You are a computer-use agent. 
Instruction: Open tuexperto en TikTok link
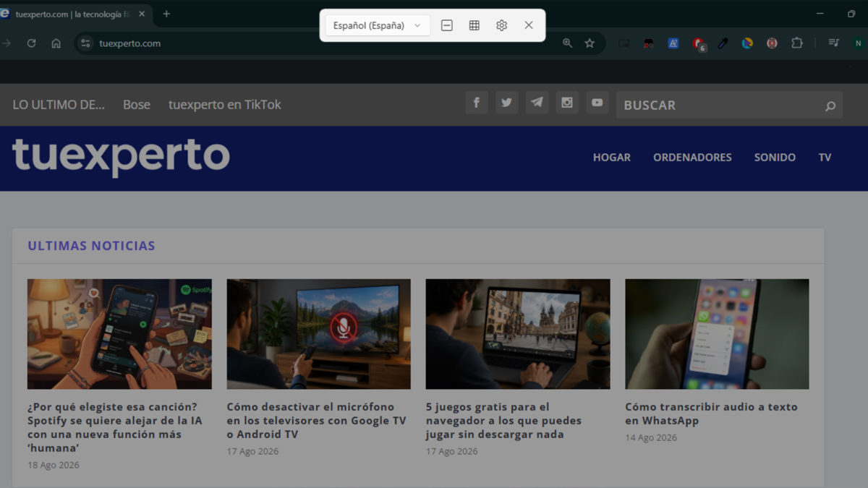(225, 105)
